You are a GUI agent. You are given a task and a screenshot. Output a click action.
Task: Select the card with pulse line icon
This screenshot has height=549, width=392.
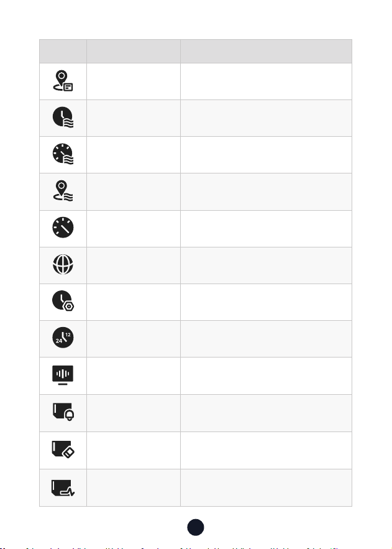(63, 487)
